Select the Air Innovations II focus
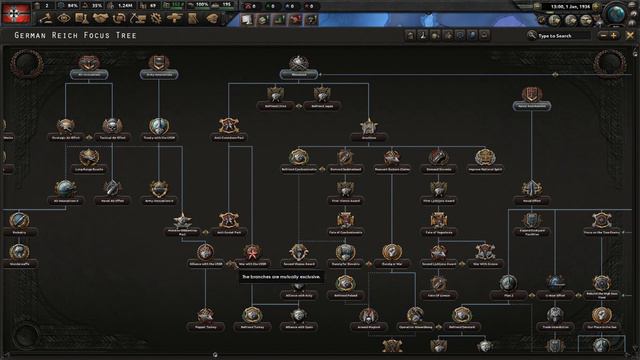Viewport: 640px width, 360px height. [x=65, y=193]
